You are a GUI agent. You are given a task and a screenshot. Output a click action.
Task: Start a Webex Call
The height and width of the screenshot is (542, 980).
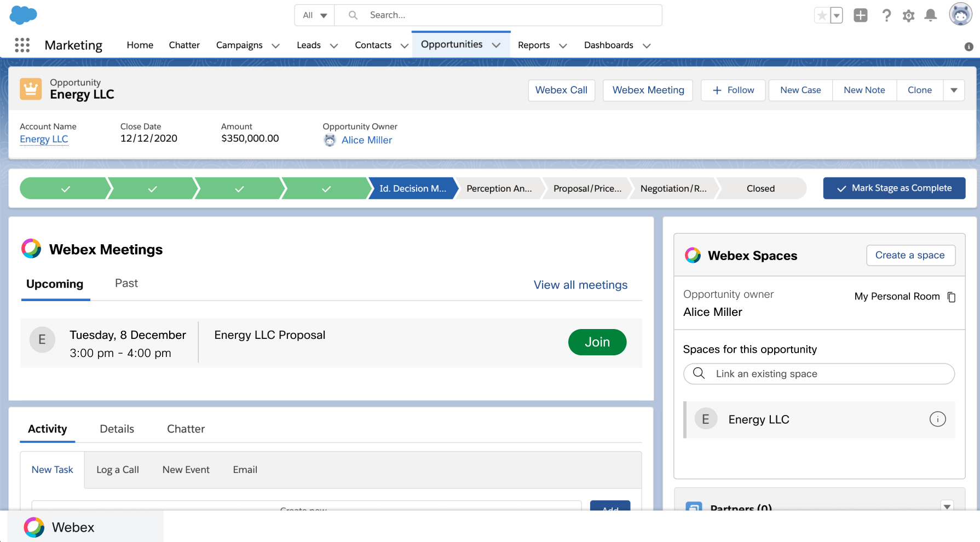[561, 90]
